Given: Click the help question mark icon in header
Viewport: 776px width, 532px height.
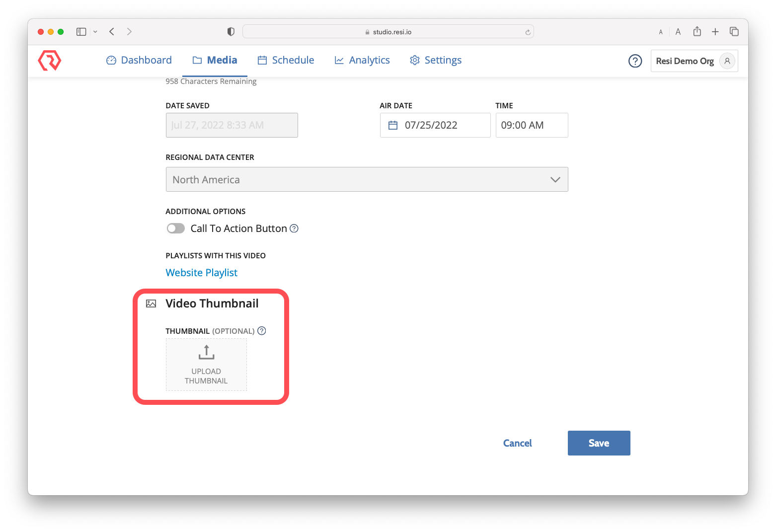Looking at the screenshot, I should (635, 61).
